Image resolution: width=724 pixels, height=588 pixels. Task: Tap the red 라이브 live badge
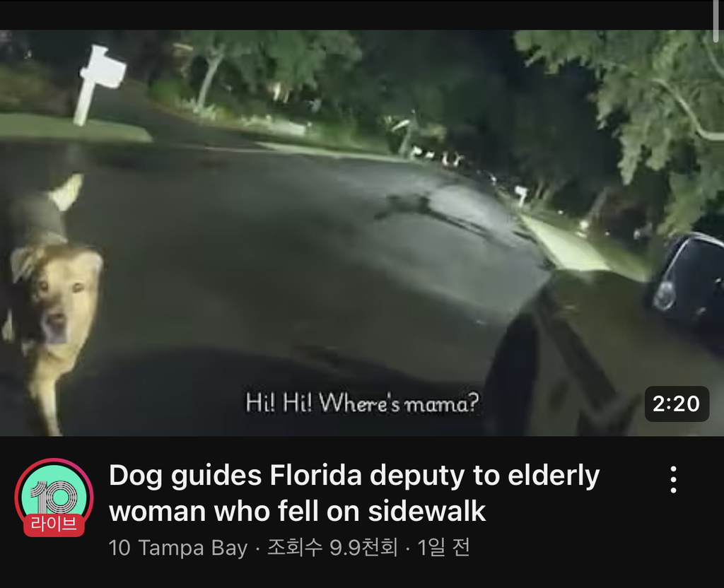(x=54, y=525)
